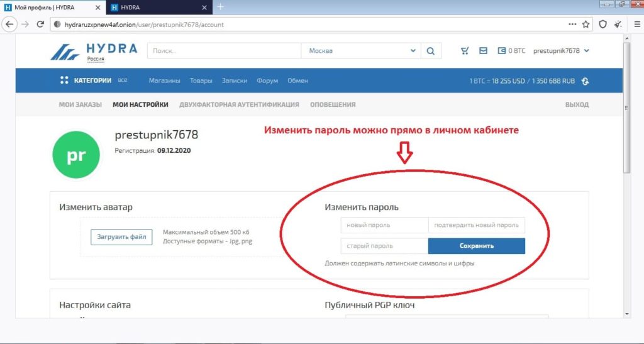Expand the prestupnik7678 user menu
Viewport: 644px width, 344px height.
[561, 51]
